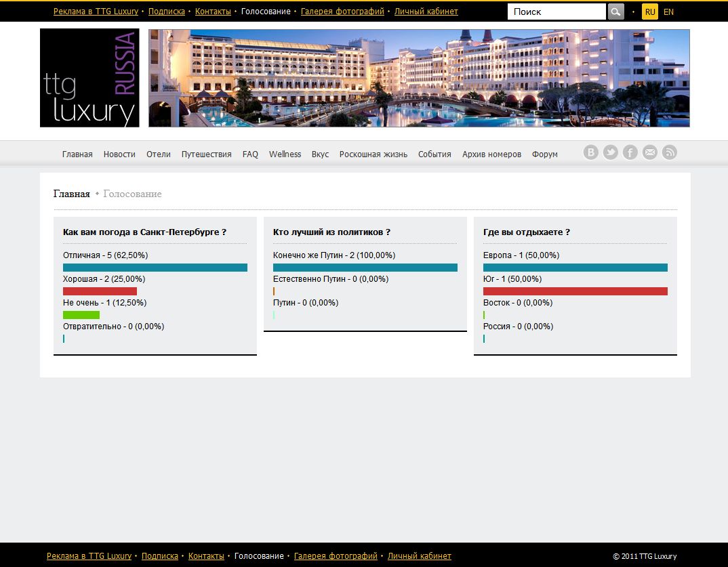This screenshot has height=567, width=728.
Task: Open the Twitter social icon
Action: tap(610, 152)
